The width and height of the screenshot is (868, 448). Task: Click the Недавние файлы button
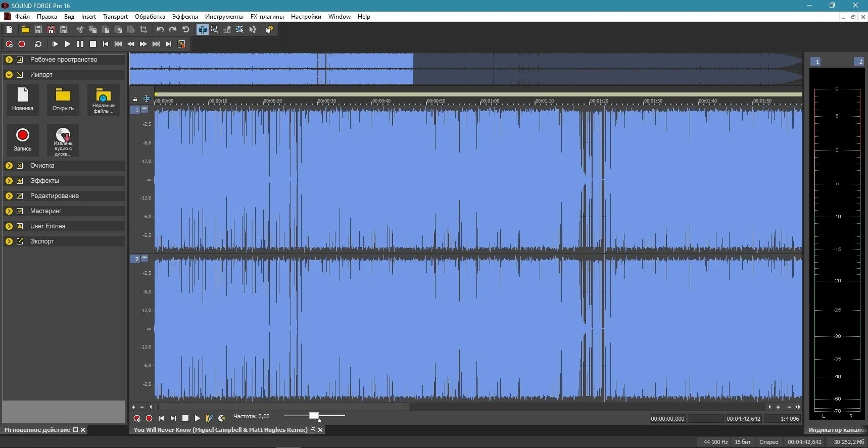(x=104, y=100)
